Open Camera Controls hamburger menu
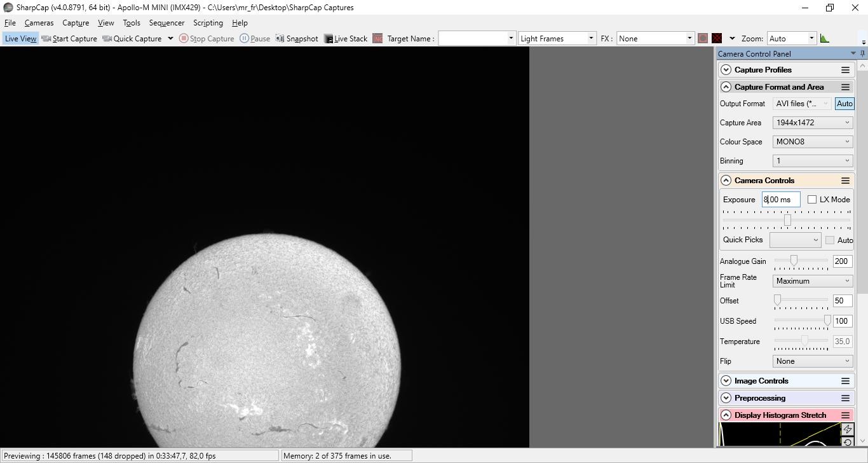 pos(845,181)
